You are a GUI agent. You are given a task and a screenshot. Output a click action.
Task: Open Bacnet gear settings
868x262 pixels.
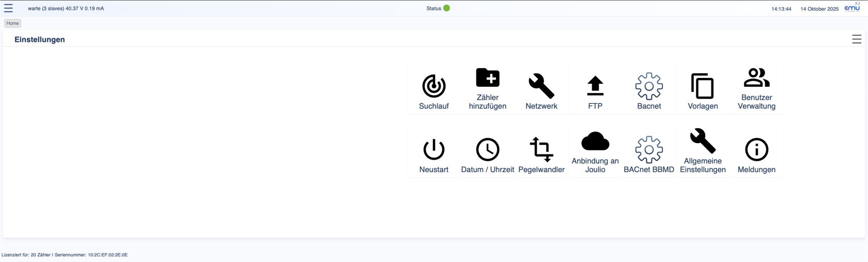coord(649,86)
